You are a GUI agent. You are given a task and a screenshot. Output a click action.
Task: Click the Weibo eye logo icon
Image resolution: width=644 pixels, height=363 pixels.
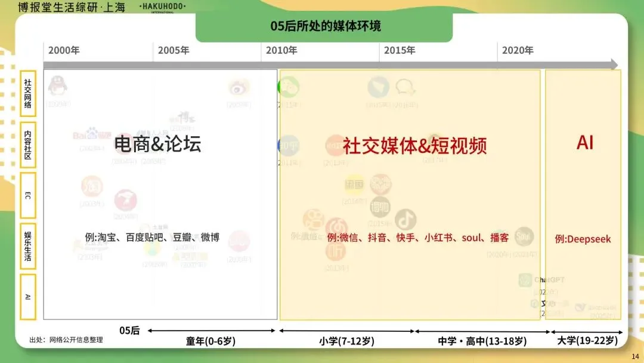[x=239, y=88]
